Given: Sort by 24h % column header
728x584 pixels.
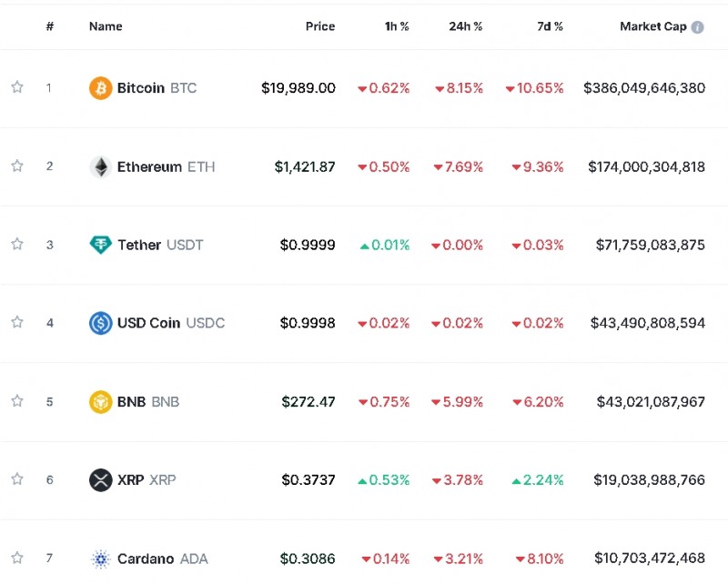Looking at the screenshot, I should (x=466, y=26).
